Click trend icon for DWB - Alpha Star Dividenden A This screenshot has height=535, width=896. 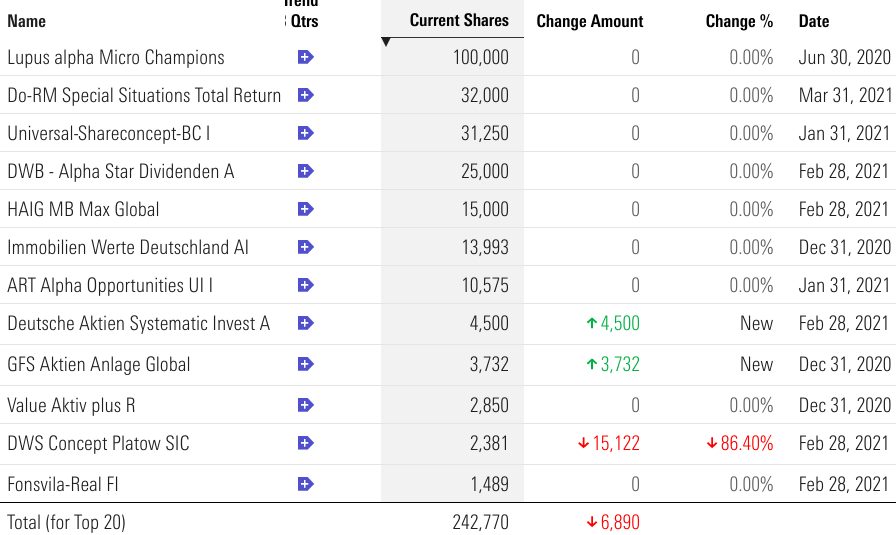306,171
